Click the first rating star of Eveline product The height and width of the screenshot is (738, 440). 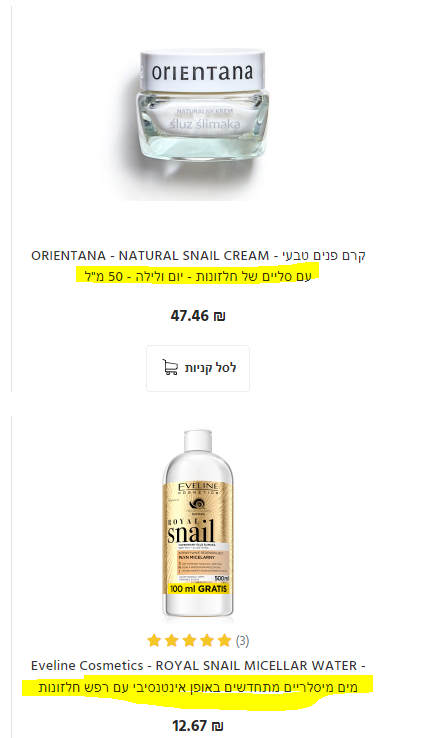(x=154, y=641)
